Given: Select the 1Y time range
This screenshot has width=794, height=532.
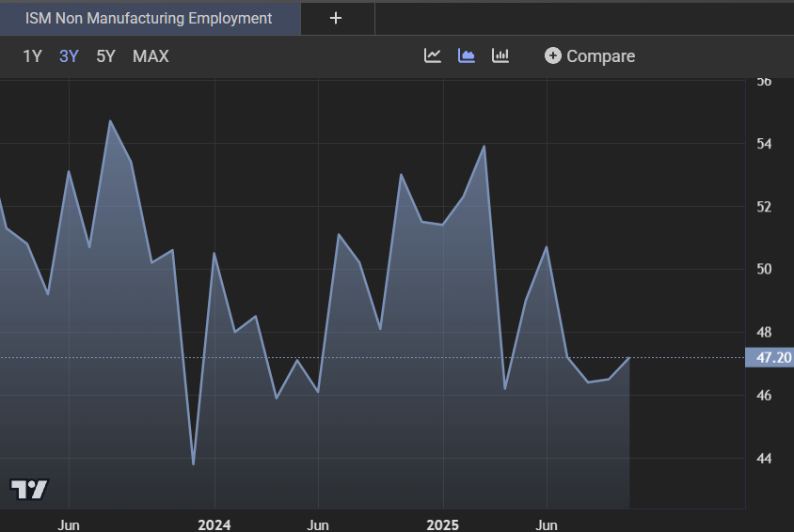Looking at the screenshot, I should pyautogui.click(x=32, y=56).
